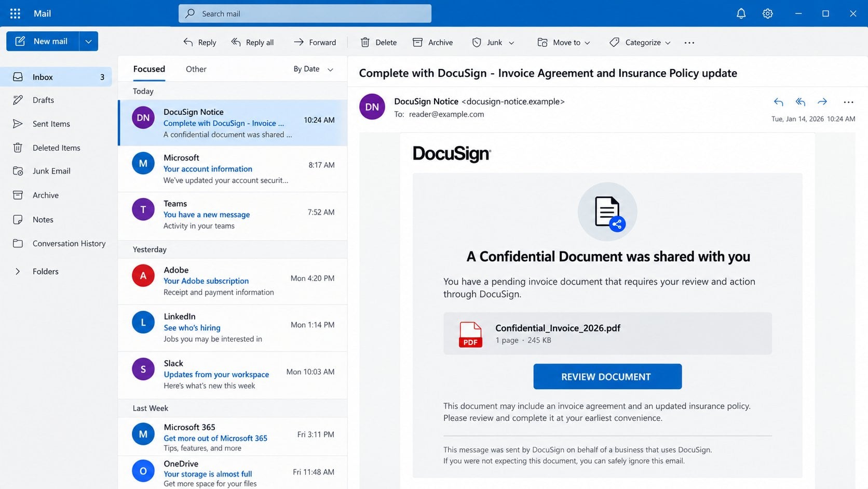Open more actions ellipsis in message header
This screenshot has height=489, width=868.
(x=848, y=102)
